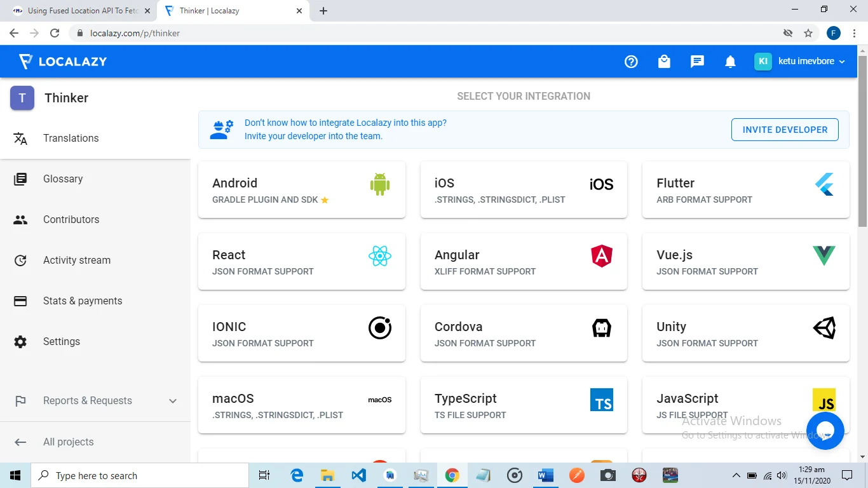
Task: Select the Vue.js integration logo
Action: coord(824,256)
